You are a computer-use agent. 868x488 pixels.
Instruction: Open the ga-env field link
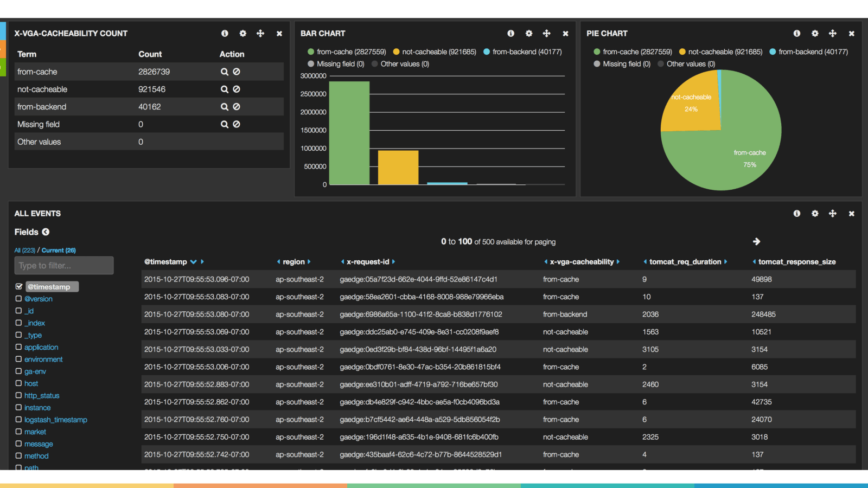(x=35, y=371)
